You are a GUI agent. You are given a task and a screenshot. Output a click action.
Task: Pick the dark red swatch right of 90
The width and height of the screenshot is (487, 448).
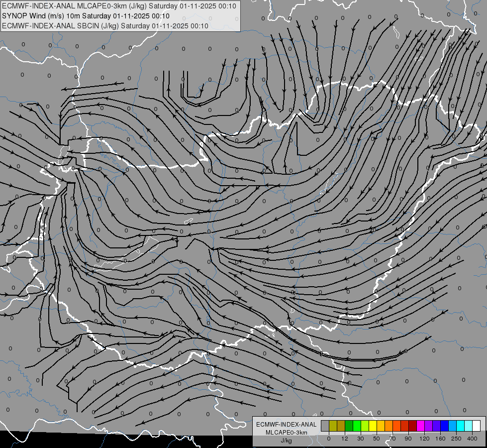click(x=413, y=426)
